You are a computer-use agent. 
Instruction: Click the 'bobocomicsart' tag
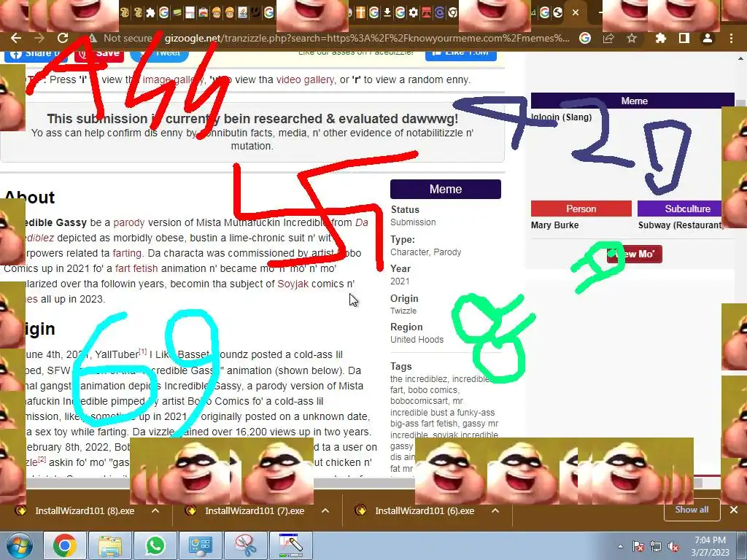point(420,401)
